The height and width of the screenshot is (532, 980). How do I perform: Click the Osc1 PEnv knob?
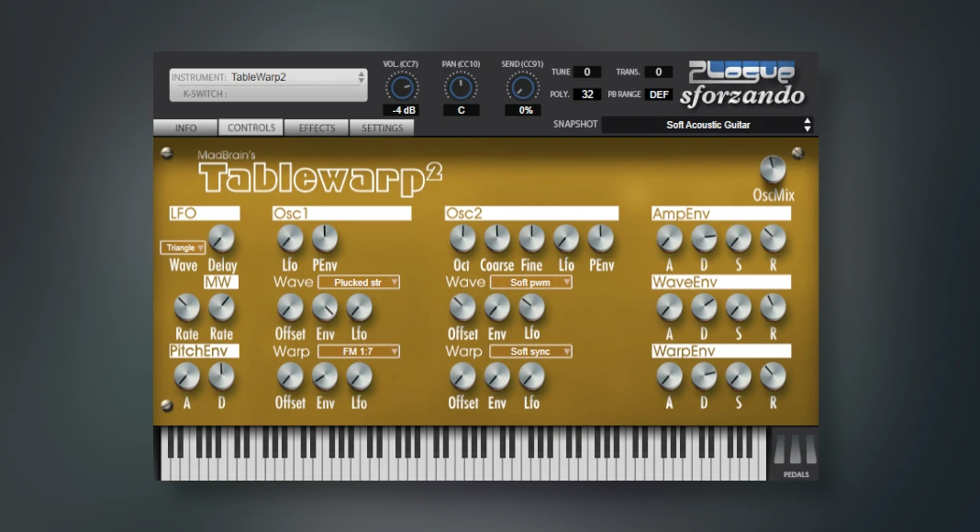click(x=325, y=239)
